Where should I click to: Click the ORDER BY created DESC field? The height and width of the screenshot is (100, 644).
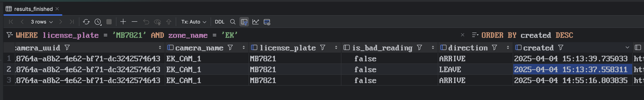(527, 35)
